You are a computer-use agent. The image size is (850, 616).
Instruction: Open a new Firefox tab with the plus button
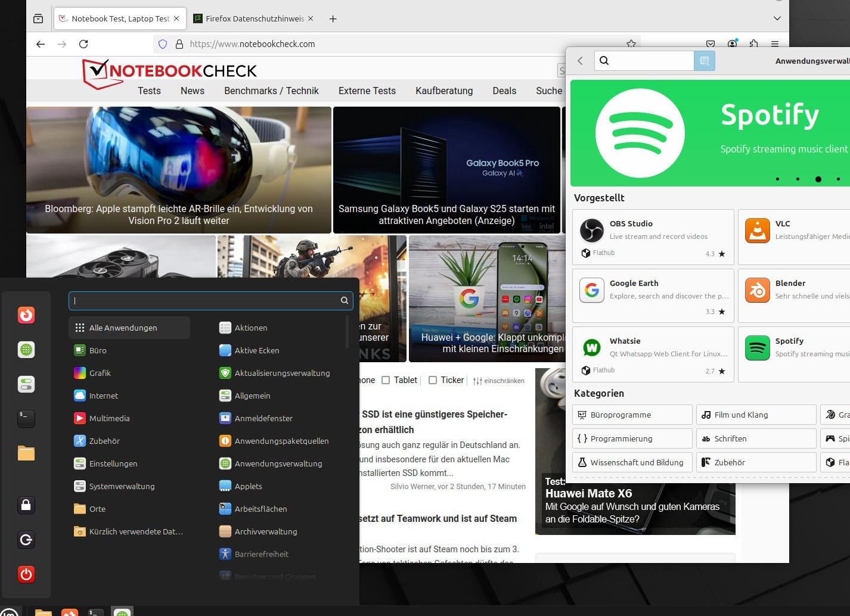click(x=333, y=19)
